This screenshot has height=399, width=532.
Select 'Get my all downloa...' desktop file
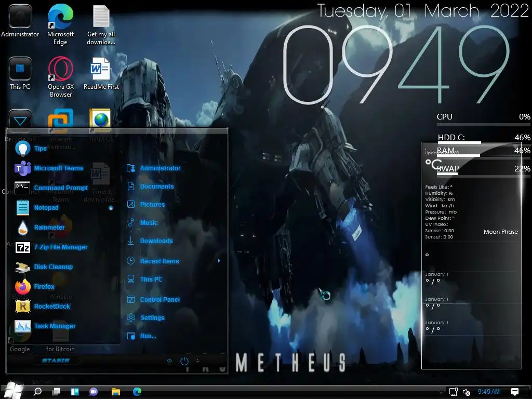coord(101,24)
